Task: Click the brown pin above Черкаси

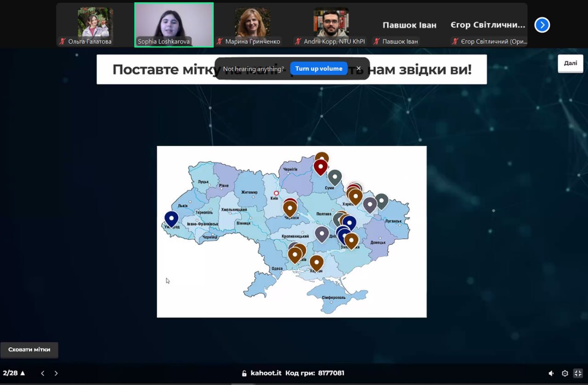Action: (x=290, y=208)
